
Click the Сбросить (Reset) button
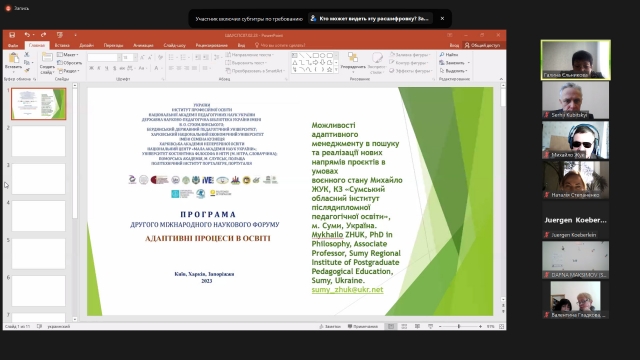coord(69,63)
